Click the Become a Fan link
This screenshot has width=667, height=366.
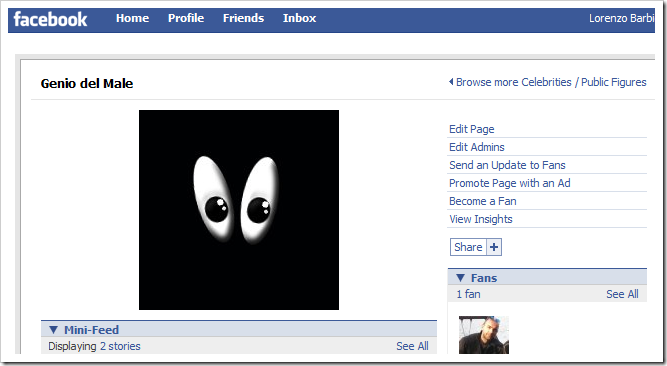pyautogui.click(x=483, y=201)
